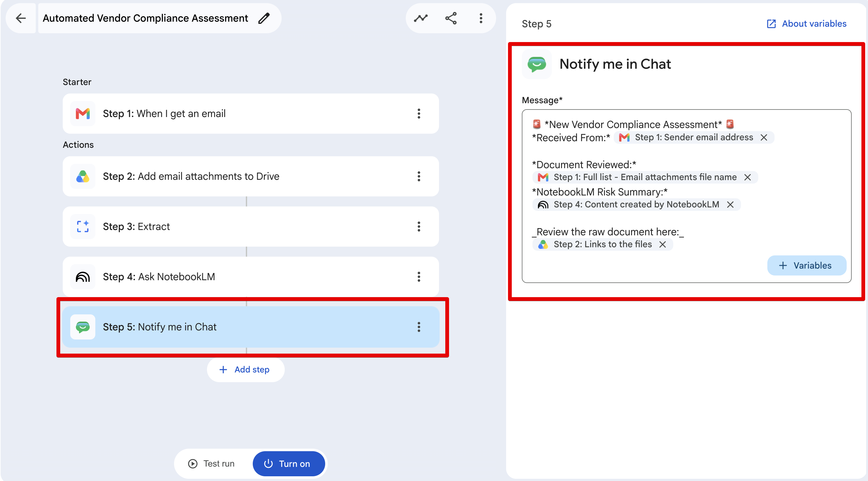Go back using the left arrow icon
868x481 pixels.
coord(21,18)
